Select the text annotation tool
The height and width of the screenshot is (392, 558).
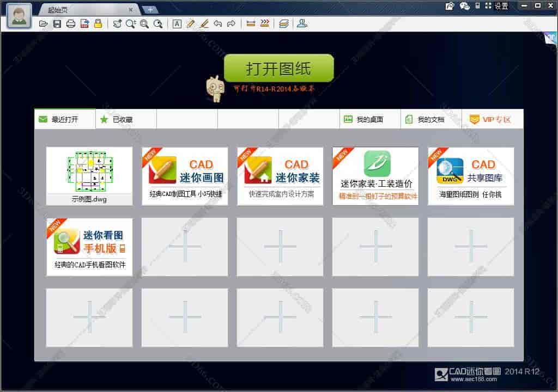[177, 24]
